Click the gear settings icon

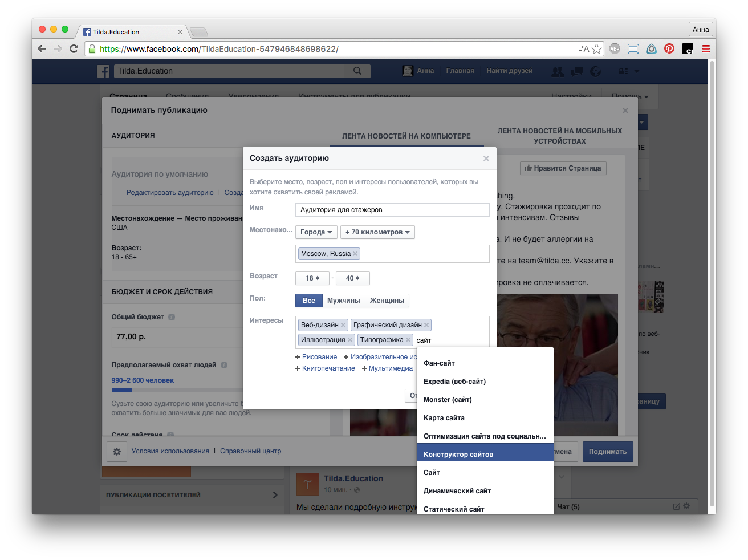pos(117,452)
